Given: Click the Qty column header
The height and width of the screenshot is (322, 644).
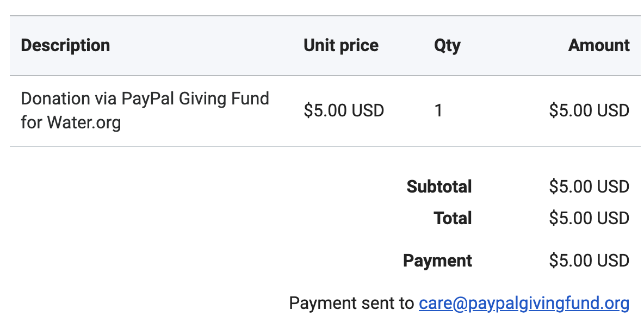Looking at the screenshot, I should pyautogui.click(x=447, y=46).
